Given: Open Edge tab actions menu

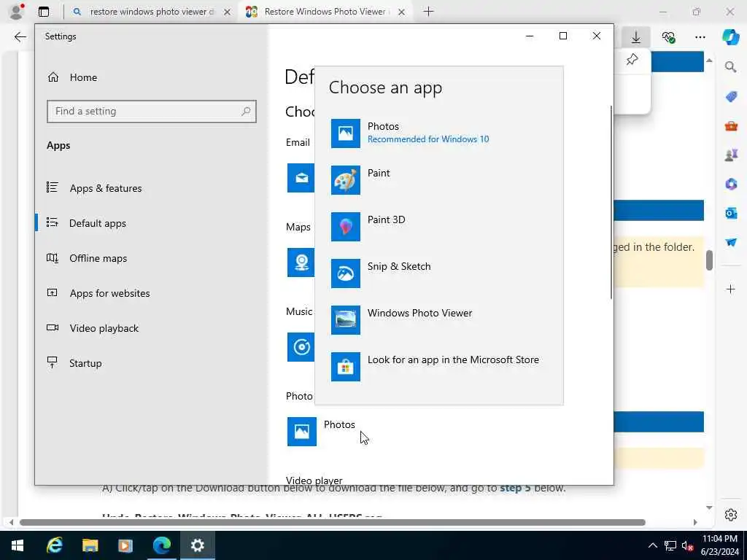Looking at the screenshot, I should (44, 12).
